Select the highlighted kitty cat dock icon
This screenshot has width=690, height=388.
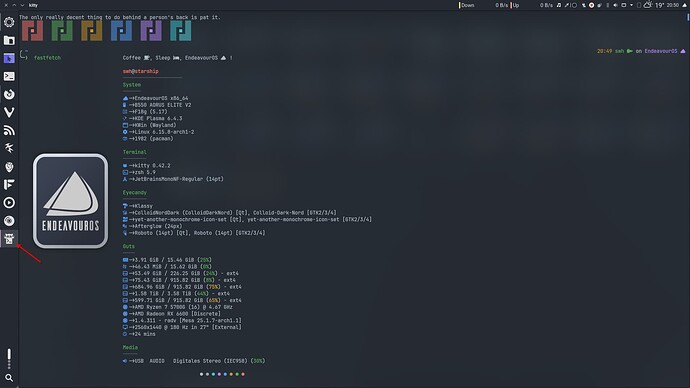point(9,239)
